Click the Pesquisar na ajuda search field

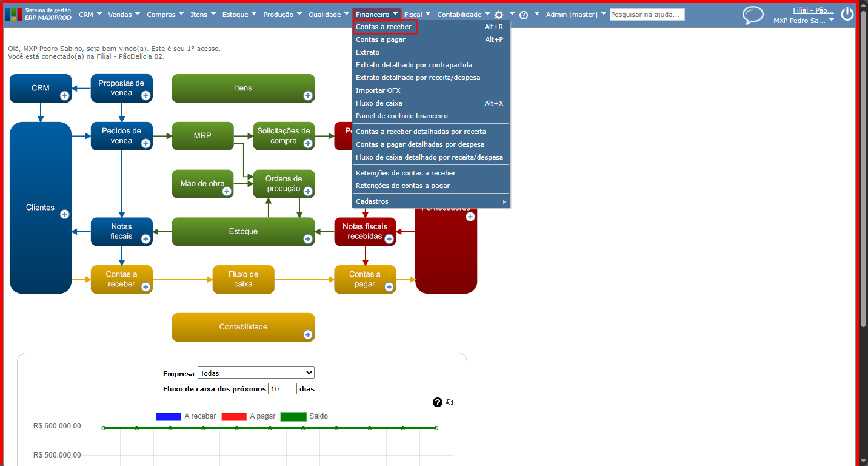click(x=647, y=15)
